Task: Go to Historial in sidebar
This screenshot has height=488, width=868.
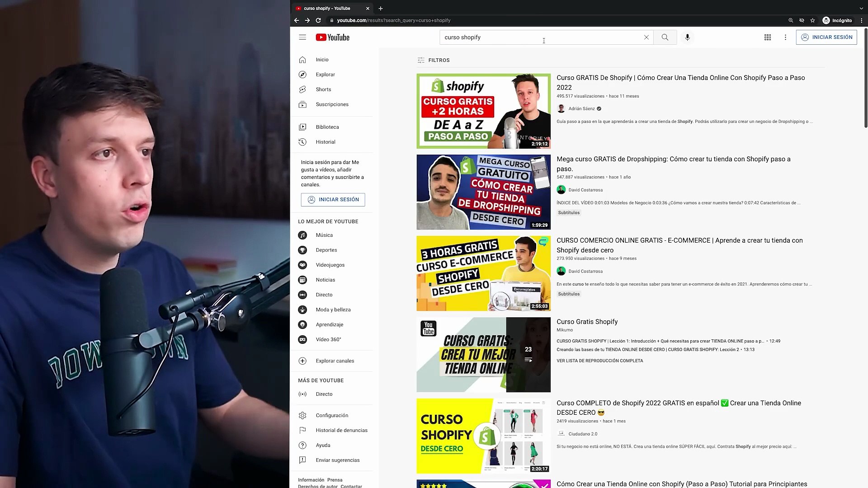Action: [325, 142]
